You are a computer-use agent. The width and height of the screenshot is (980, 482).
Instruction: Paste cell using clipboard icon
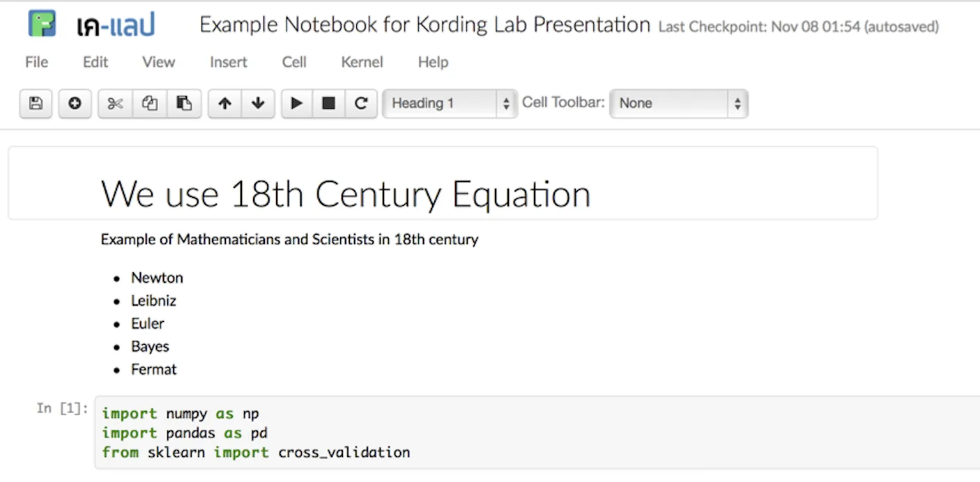pos(183,104)
